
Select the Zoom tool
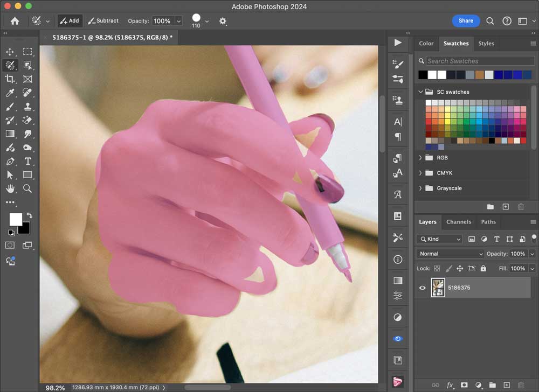point(27,188)
